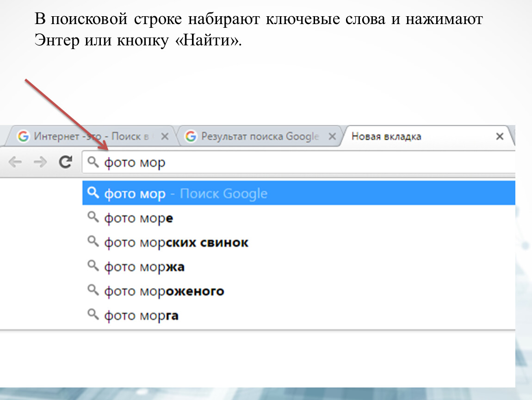Select фото мор - Поиск Google suggestion
This screenshot has width=532, height=400.
[x=298, y=193]
